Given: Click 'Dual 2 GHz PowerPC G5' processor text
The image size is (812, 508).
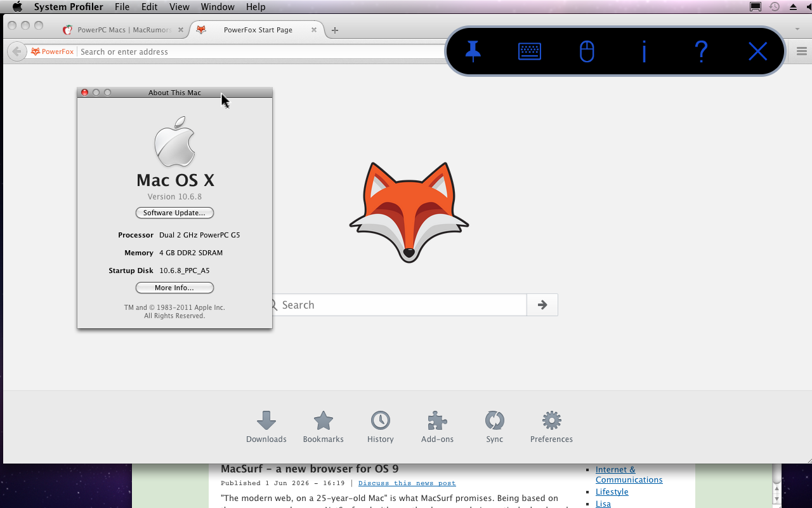Looking at the screenshot, I should [x=199, y=235].
